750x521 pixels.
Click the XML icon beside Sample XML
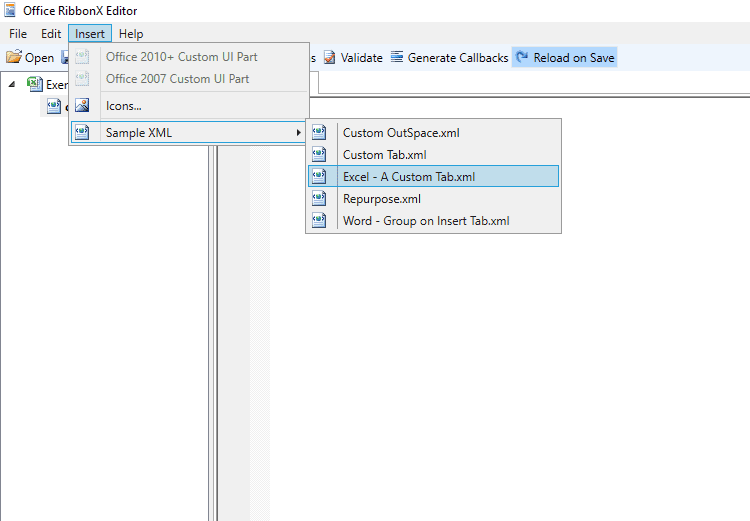[82, 132]
